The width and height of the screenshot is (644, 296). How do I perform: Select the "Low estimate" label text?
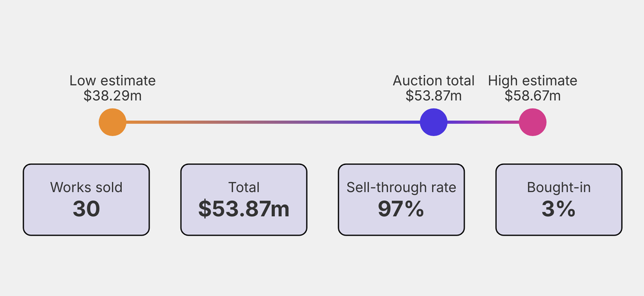(113, 81)
